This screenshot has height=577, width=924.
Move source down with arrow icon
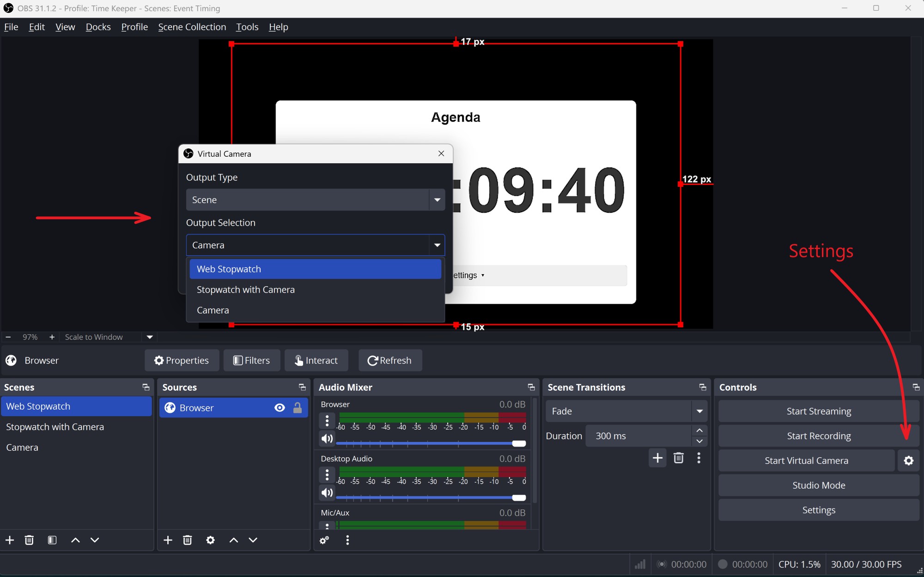pos(253,540)
